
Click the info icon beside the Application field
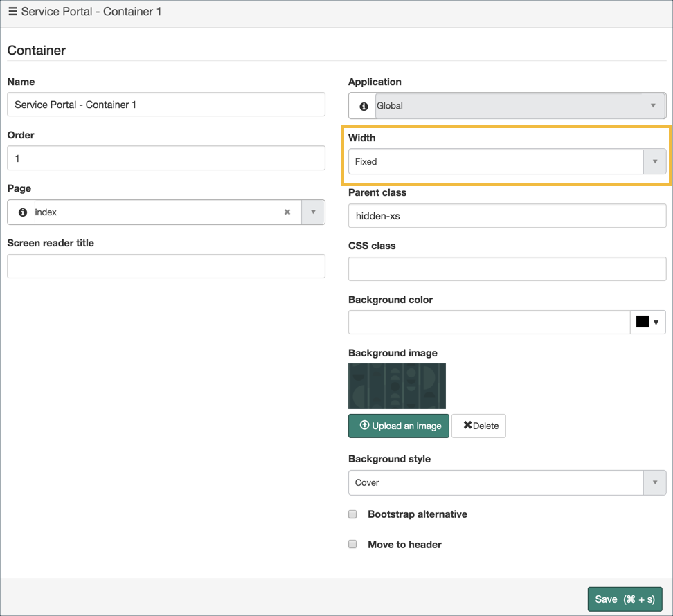(x=362, y=105)
